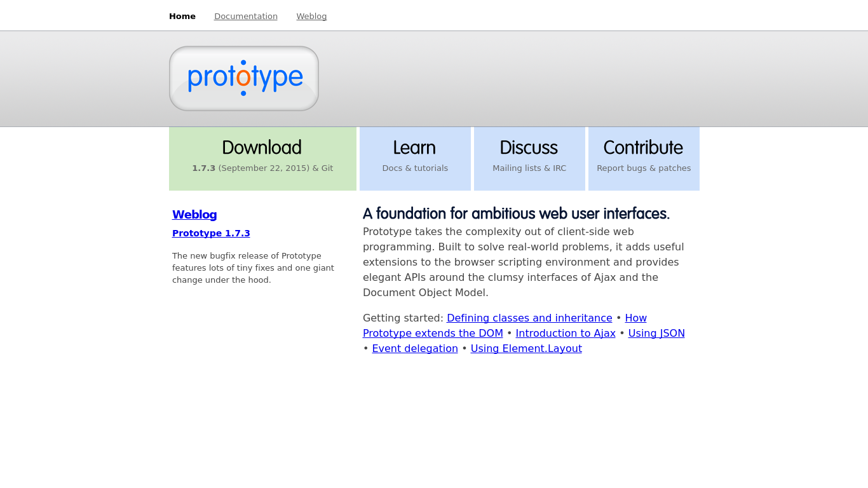The image size is (868, 488).
Task: Open the Home navigation item
Action: (182, 16)
